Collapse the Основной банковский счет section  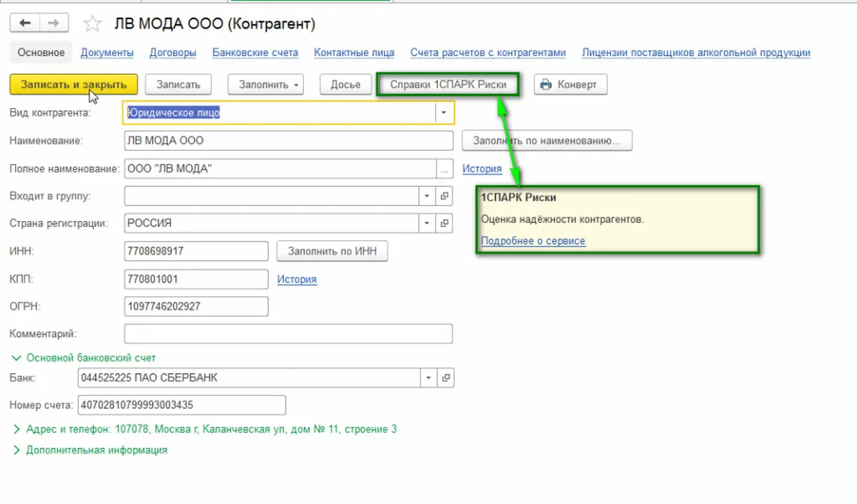tap(17, 358)
